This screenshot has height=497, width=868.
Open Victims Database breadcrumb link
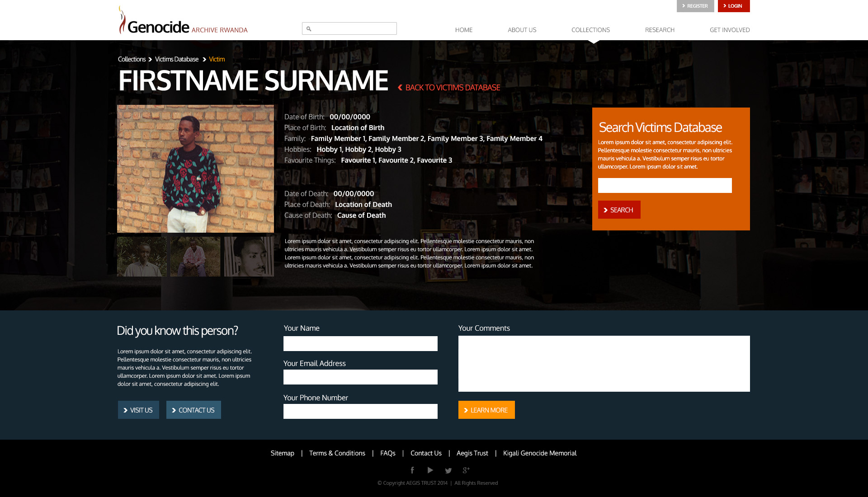coord(177,59)
